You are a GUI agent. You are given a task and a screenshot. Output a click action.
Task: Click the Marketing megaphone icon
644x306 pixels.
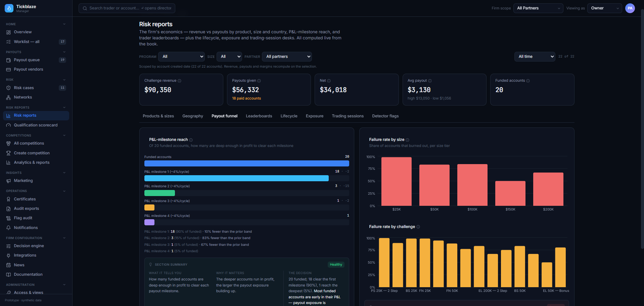[8, 181]
